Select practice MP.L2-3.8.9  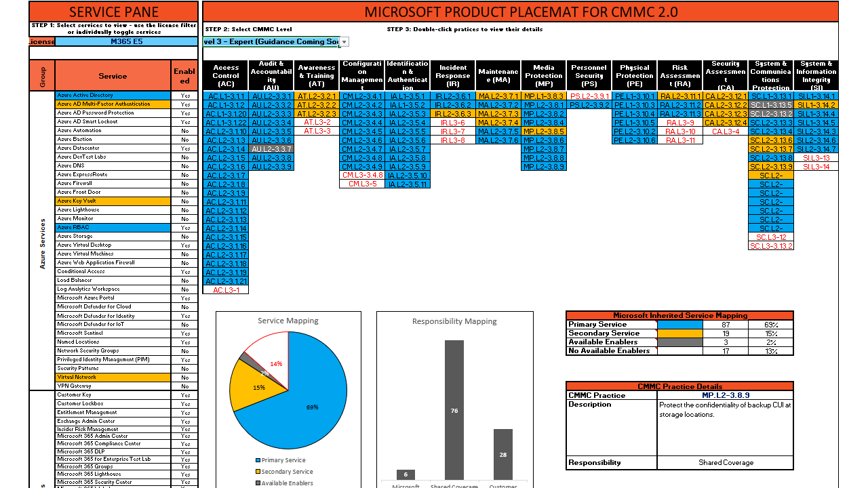(x=544, y=167)
